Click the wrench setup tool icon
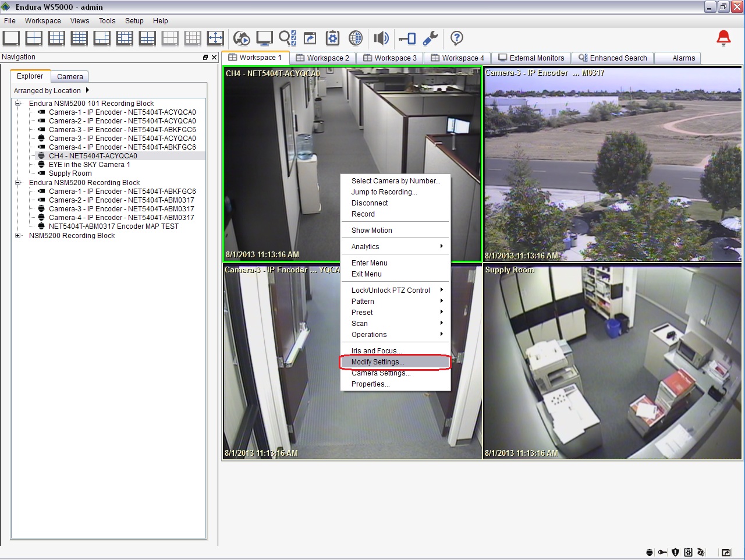This screenshot has height=560, width=745. point(430,38)
